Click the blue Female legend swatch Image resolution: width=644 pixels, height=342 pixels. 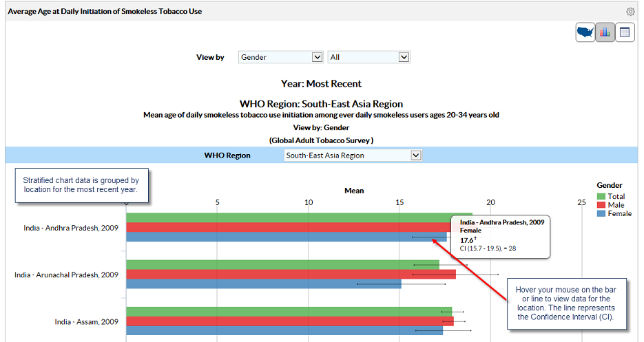[601, 213]
